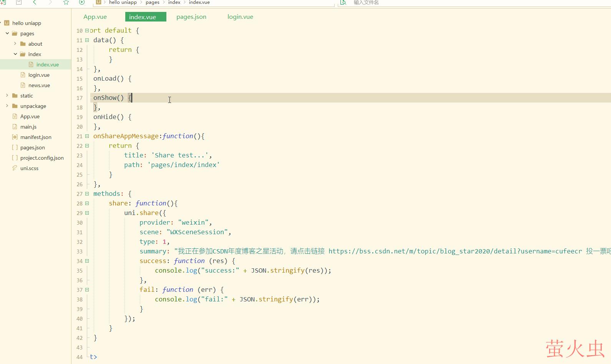Click the unpackage folder icon
The width and height of the screenshot is (611, 364).
pyautogui.click(x=15, y=106)
